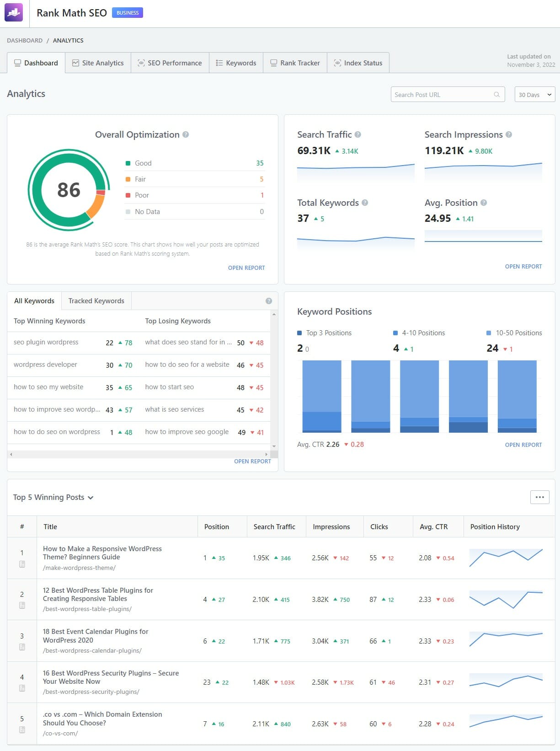This screenshot has width=560, height=751.
Task: Open the 16 Best WordPress Security Plugins post
Action: [x=111, y=677]
